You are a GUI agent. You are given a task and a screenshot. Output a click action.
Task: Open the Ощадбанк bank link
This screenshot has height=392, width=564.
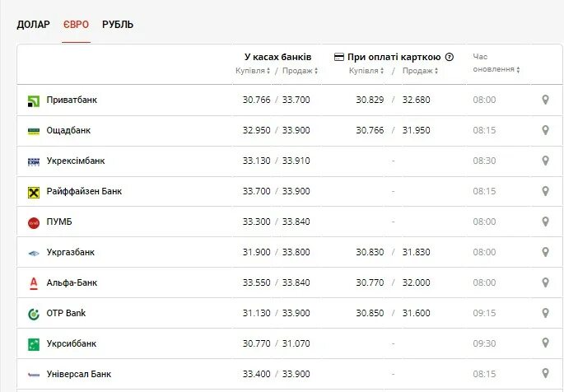click(68, 130)
